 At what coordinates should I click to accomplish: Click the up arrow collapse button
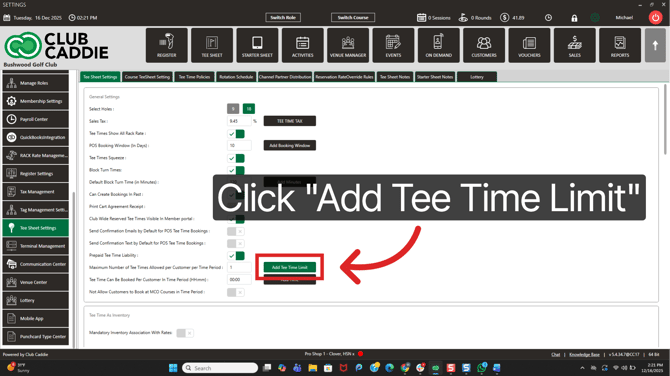point(655,45)
